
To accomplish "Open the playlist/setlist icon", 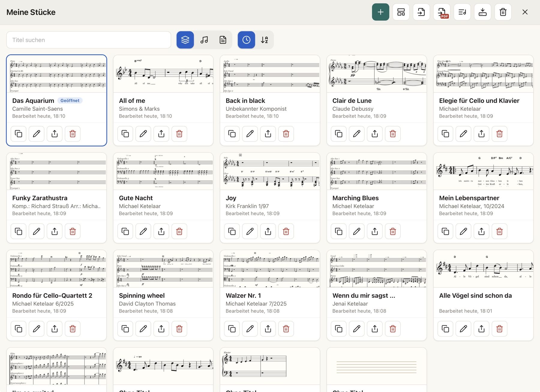I will 462,12.
